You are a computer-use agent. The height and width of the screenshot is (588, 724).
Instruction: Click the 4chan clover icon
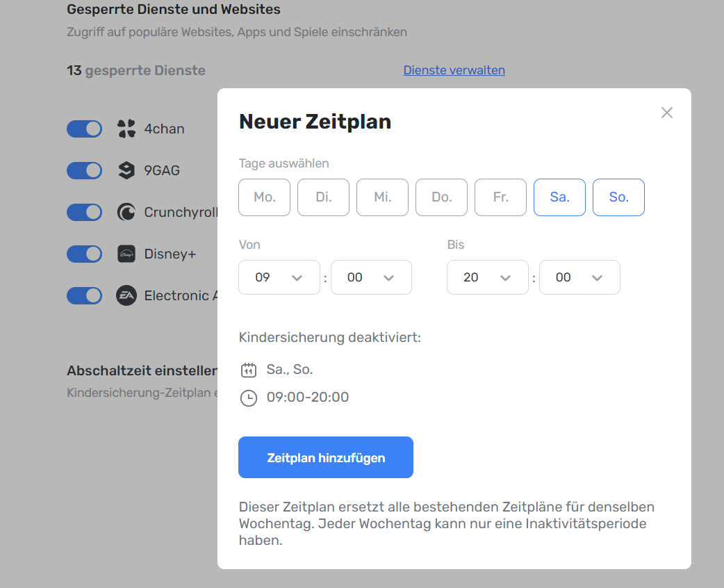pos(126,129)
